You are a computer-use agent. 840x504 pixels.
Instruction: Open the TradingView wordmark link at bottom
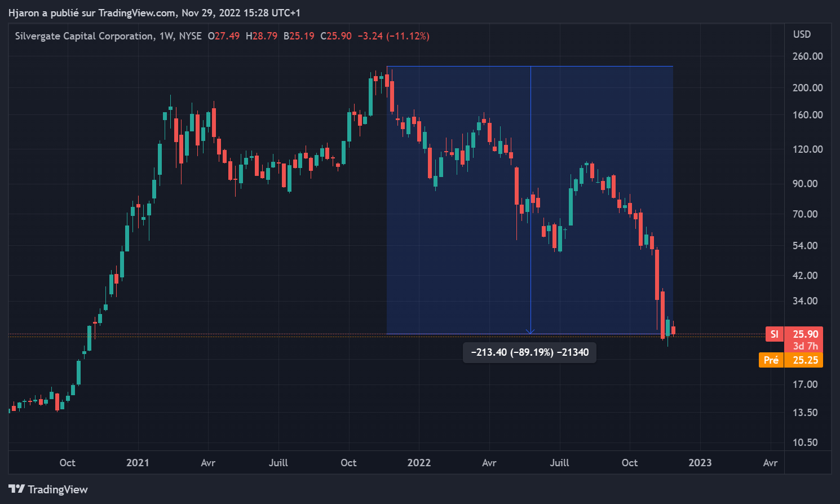58,489
